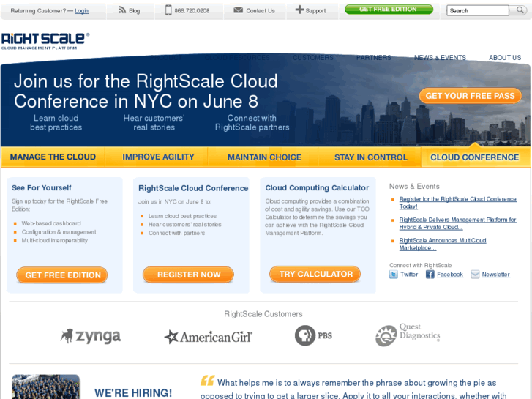Open the Support link
This screenshot has height=399, width=532.
(x=315, y=11)
